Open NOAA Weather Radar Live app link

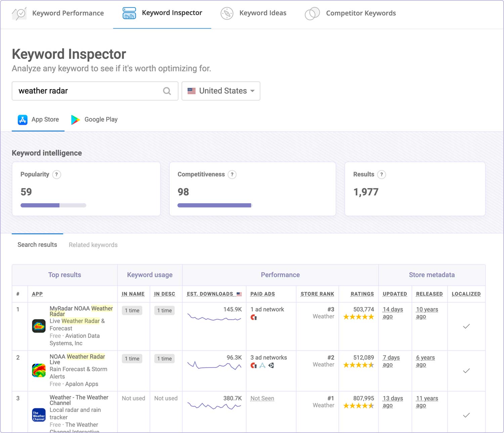(77, 359)
